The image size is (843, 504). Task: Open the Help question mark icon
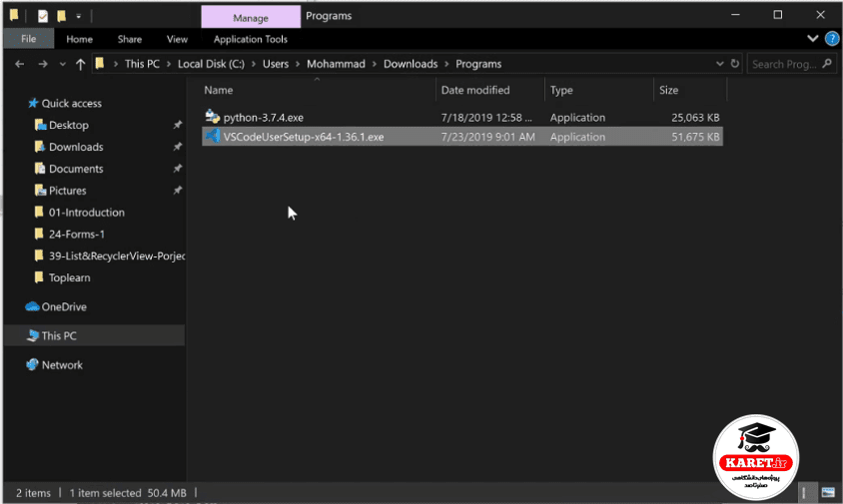point(832,39)
